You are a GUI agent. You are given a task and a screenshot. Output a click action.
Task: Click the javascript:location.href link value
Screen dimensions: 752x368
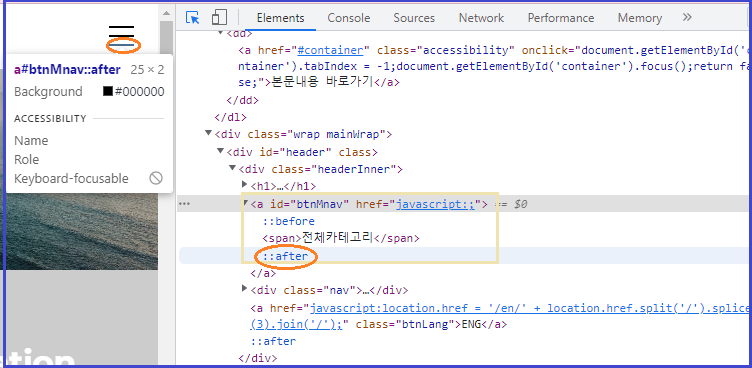click(x=501, y=316)
